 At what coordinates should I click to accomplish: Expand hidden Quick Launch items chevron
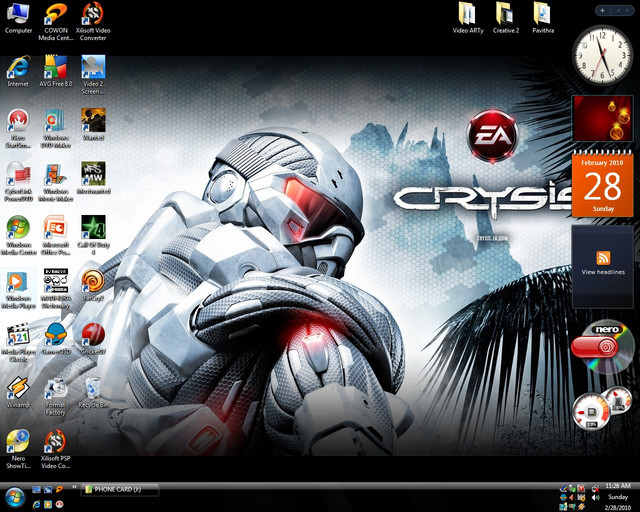point(74,487)
